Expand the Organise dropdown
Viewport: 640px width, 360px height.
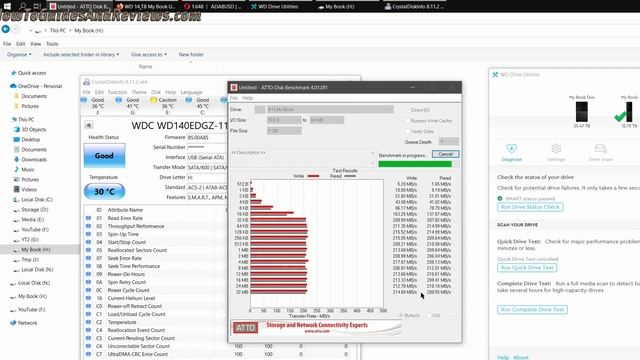tap(19, 54)
